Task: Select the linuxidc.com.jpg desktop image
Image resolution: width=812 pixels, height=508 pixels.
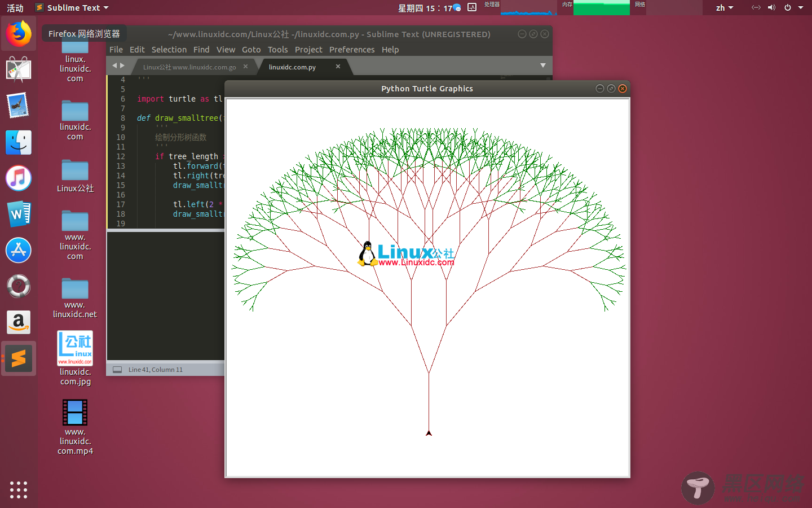Action: (75, 358)
